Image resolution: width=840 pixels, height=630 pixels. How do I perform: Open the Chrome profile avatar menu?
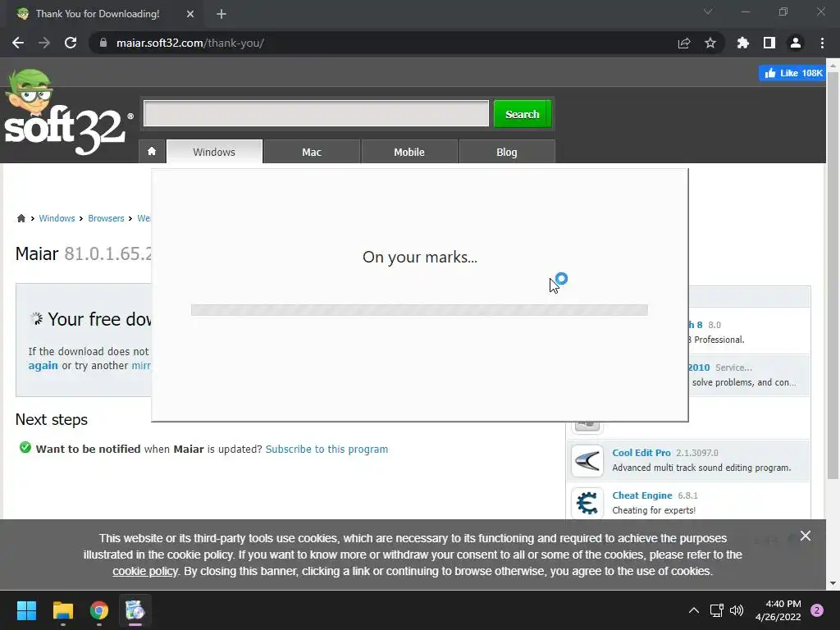click(796, 43)
